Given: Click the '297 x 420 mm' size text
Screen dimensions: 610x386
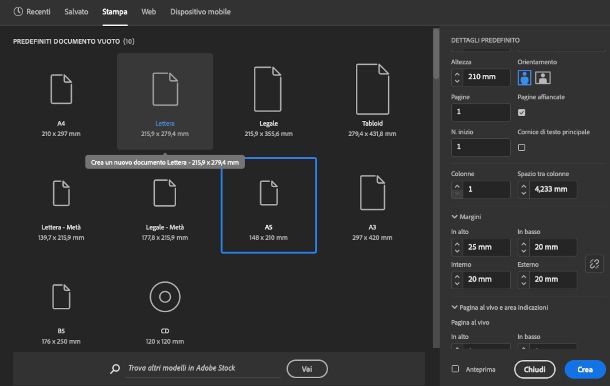Looking at the screenshot, I should pos(372,238).
